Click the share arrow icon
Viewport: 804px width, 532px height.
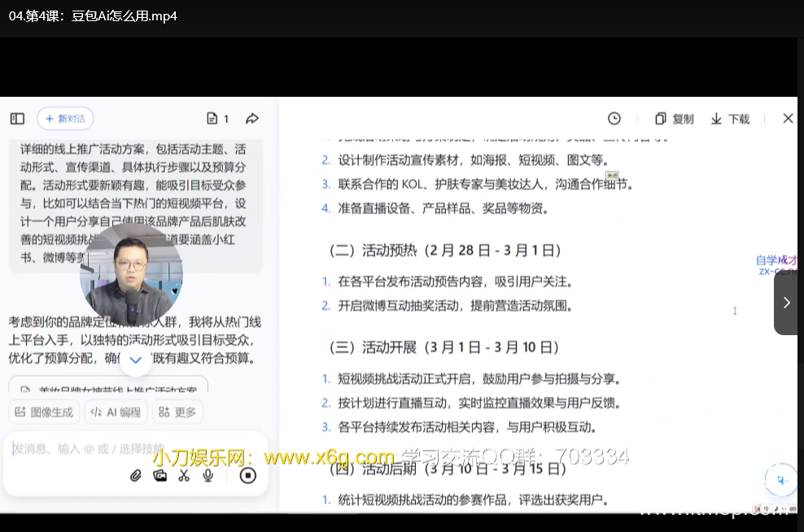pyautogui.click(x=252, y=119)
